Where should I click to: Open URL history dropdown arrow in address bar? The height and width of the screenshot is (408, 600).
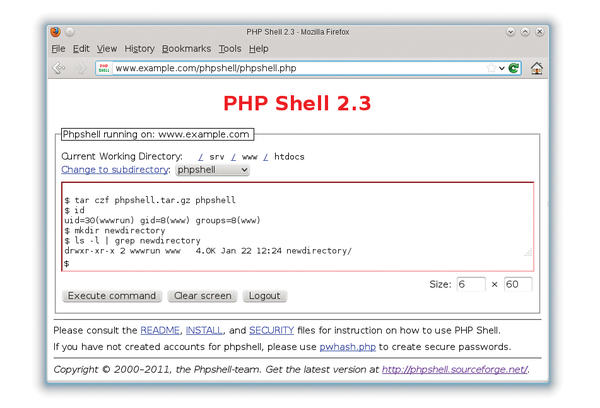502,68
